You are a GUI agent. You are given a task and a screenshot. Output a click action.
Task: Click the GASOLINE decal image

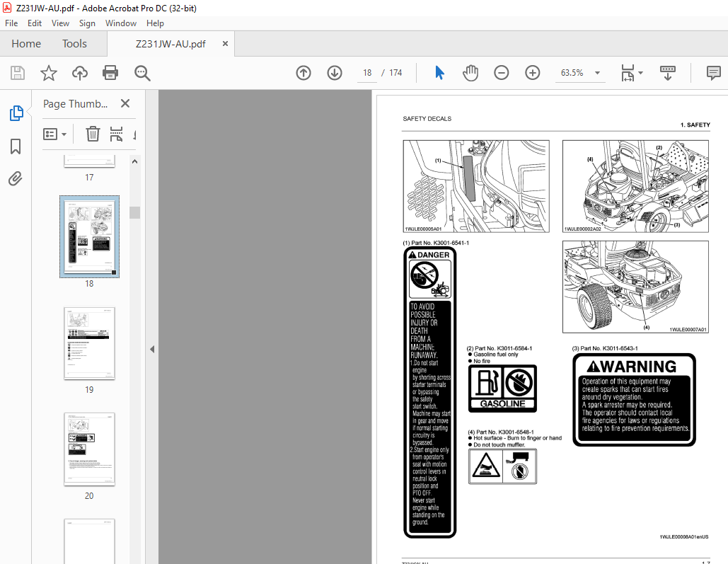coord(502,389)
